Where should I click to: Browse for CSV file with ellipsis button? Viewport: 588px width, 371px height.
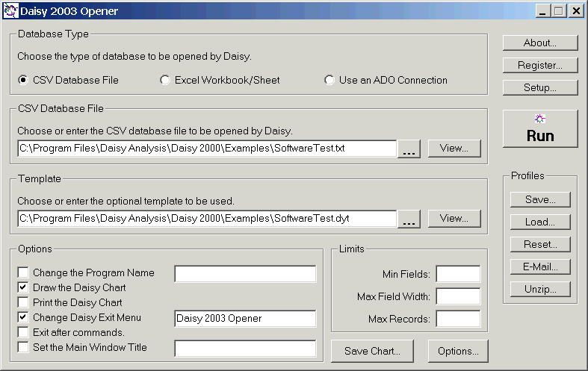point(409,149)
